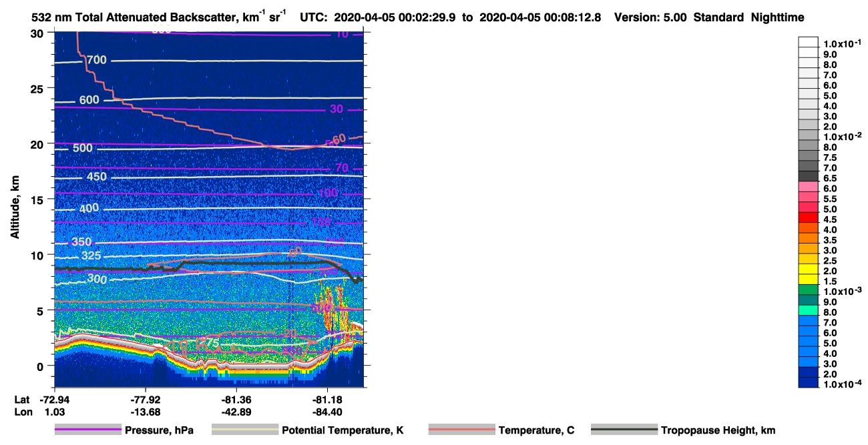The height and width of the screenshot is (445, 868).
Task: Click the '350' potential temperature contour label
Action: 81,242
